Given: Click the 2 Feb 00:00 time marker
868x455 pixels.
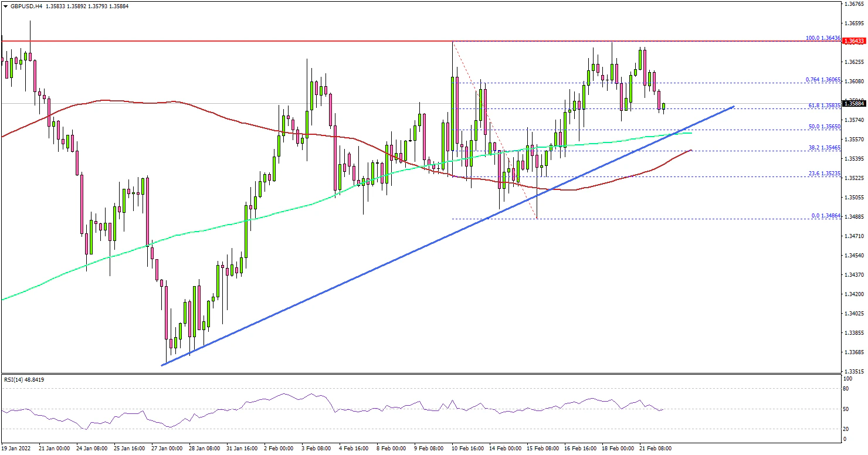Looking at the screenshot, I should (x=279, y=448).
